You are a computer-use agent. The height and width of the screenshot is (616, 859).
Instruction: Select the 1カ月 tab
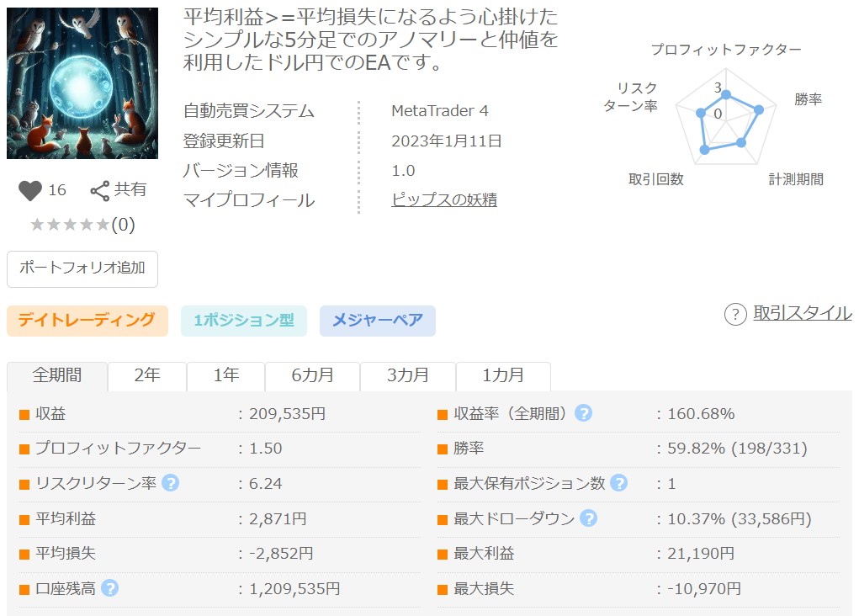(503, 376)
